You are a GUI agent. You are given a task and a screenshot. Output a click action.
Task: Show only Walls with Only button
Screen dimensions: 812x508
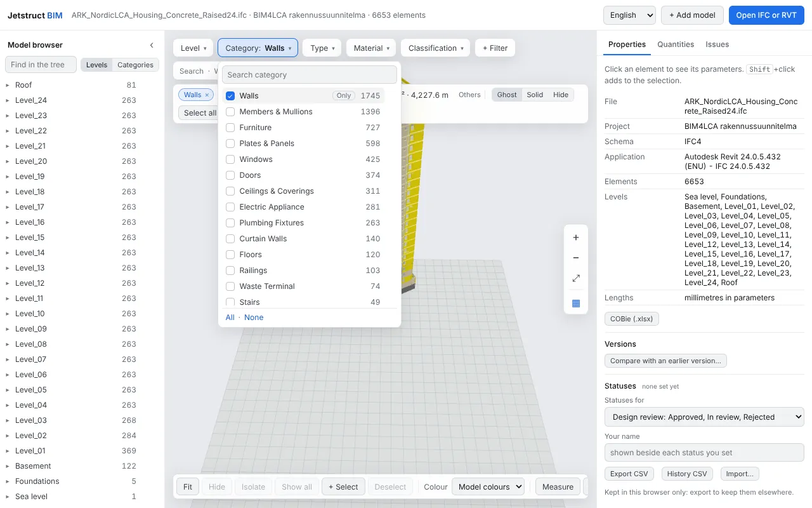click(344, 96)
